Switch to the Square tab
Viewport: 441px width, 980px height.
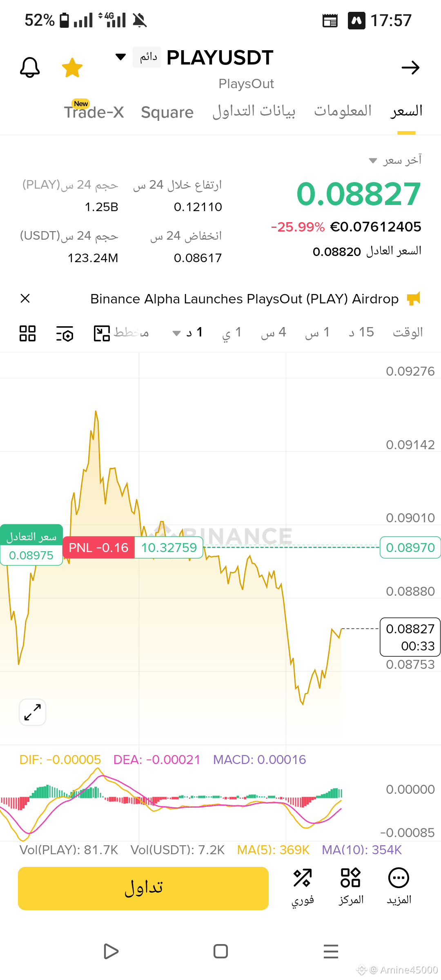pyautogui.click(x=167, y=112)
